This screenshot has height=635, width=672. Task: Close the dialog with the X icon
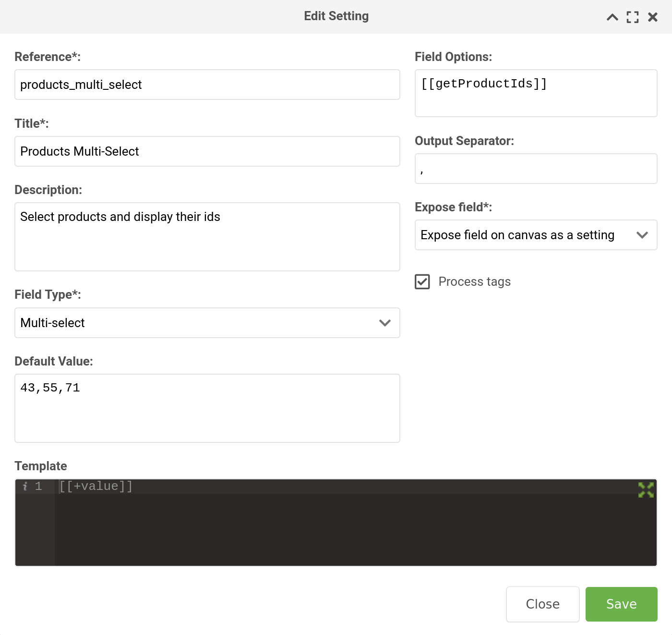click(x=653, y=17)
